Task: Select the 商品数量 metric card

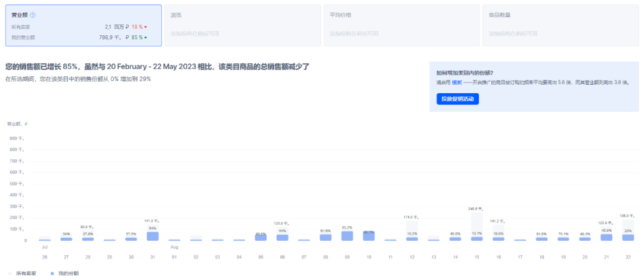Action: pos(561,26)
